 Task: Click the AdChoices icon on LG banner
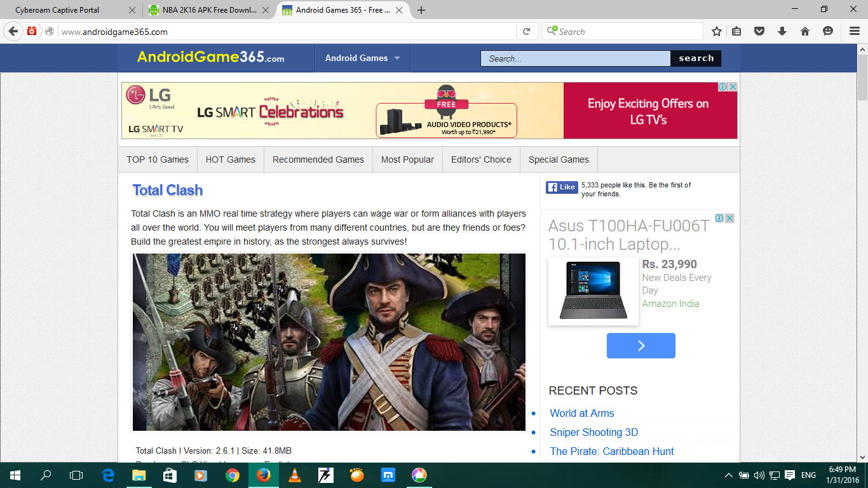pyautogui.click(x=723, y=86)
